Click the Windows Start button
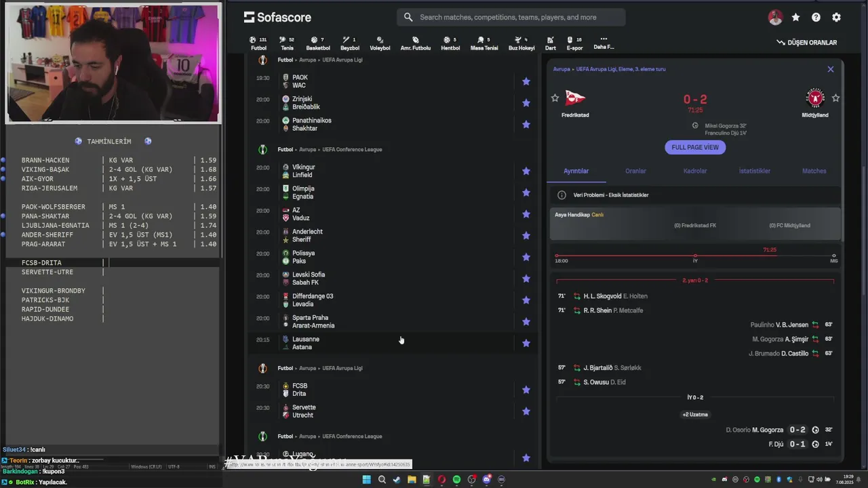Viewport: 868px width, 488px height. (367, 479)
